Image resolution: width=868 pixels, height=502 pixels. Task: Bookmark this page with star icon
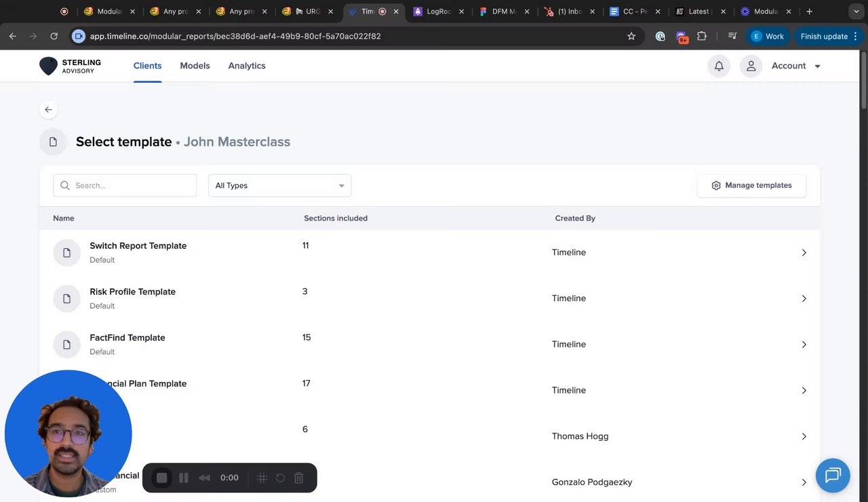click(x=631, y=37)
